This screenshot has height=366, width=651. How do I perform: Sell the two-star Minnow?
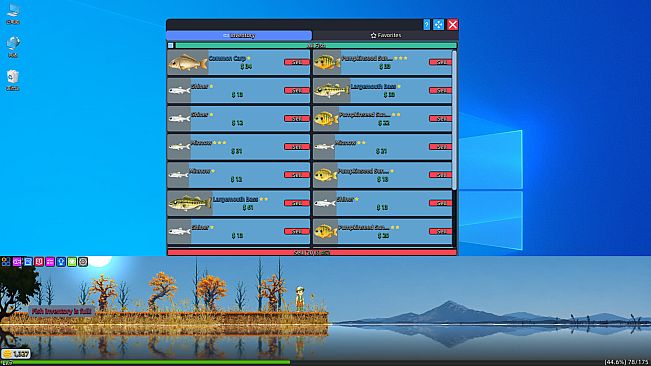(440, 146)
